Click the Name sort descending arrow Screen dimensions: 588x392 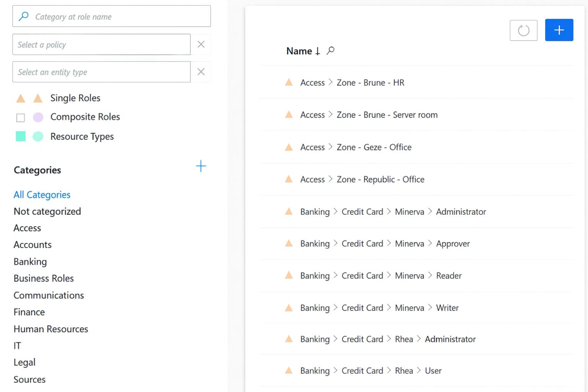pyautogui.click(x=317, y=51)
